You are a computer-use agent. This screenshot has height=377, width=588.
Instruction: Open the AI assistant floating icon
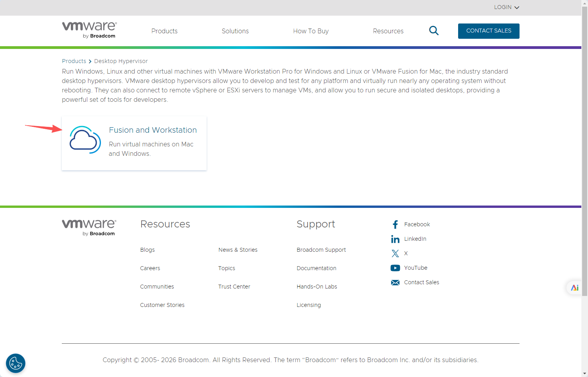pos(574,288)
